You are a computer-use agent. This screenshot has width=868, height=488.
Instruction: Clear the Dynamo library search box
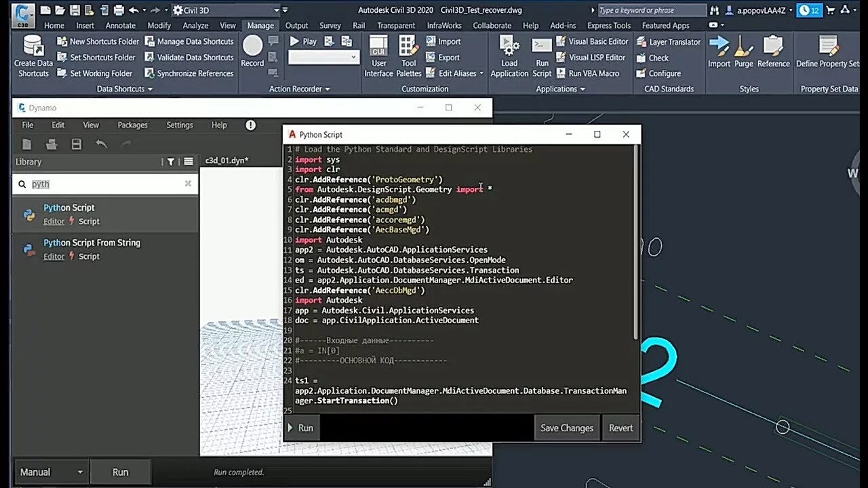point(188,184)
